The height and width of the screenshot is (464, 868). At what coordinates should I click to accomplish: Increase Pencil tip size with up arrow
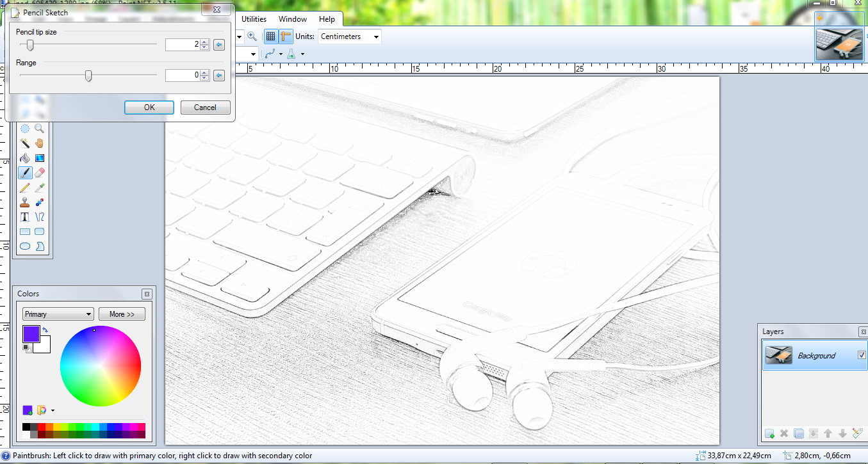point(204,42)
